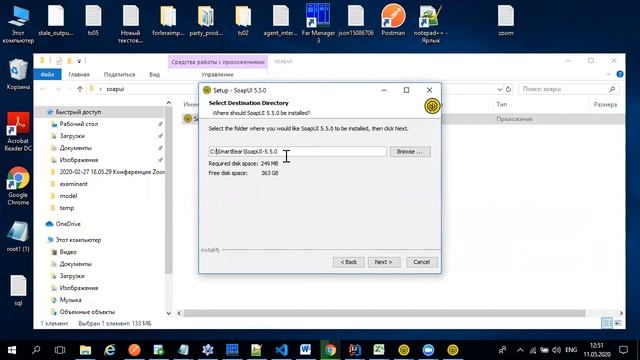Select Рабочий стол in the navigation pane

pyautogui.click(x=79, y=124)
